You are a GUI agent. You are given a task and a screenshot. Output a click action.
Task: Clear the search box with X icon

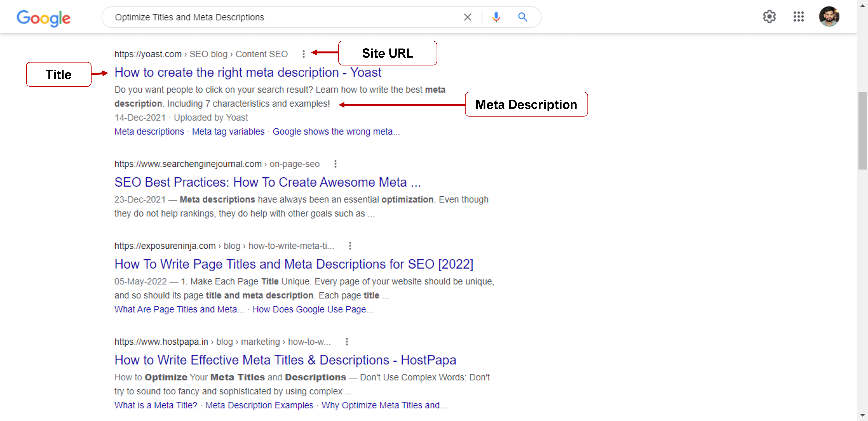(467, 17)
